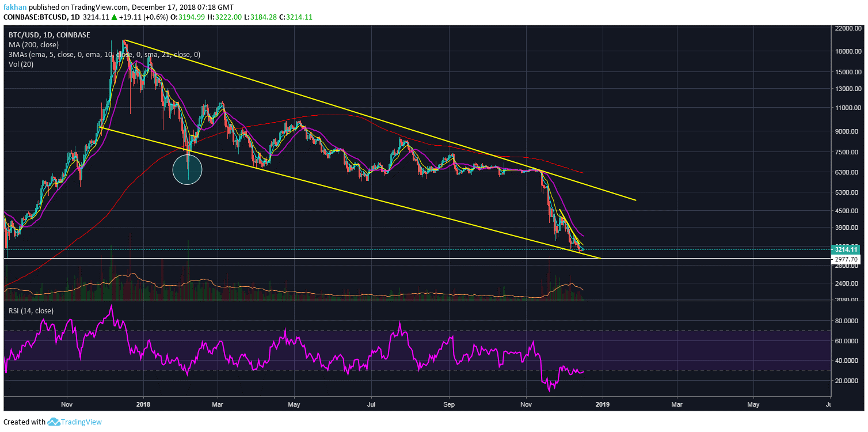Click the Vol (20) indicator label

click(x=21, y=64)
